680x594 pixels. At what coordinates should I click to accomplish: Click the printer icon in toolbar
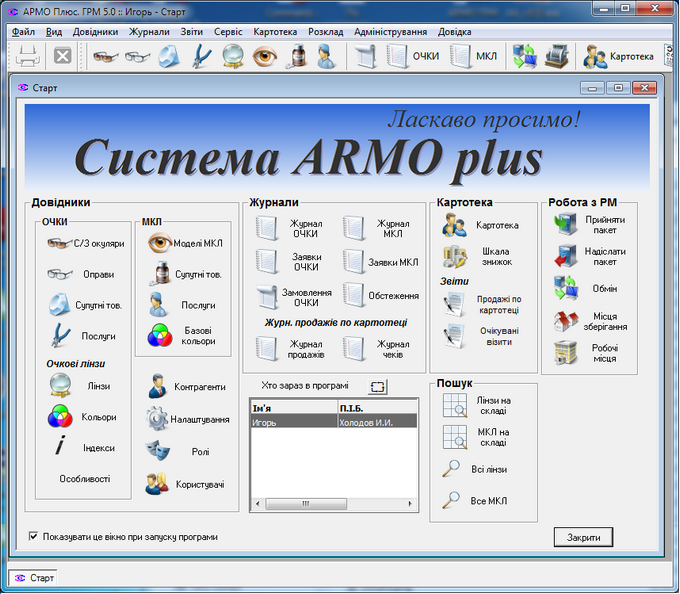coord(27,56)
